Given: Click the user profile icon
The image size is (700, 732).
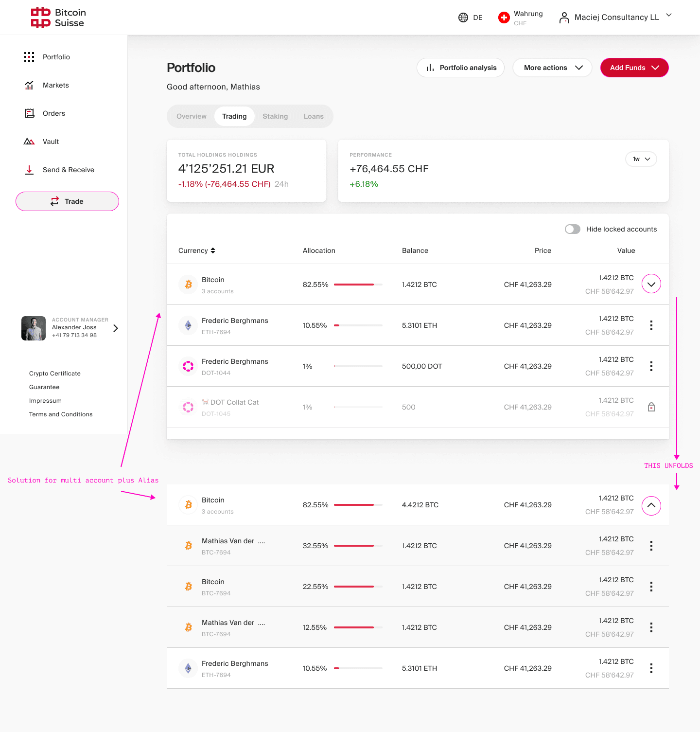Looking at the screenshot, I should (x=564, y=18).
